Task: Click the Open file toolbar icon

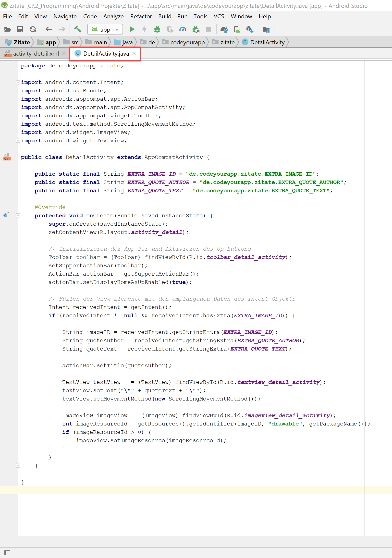Action: (x=8, y=29)
